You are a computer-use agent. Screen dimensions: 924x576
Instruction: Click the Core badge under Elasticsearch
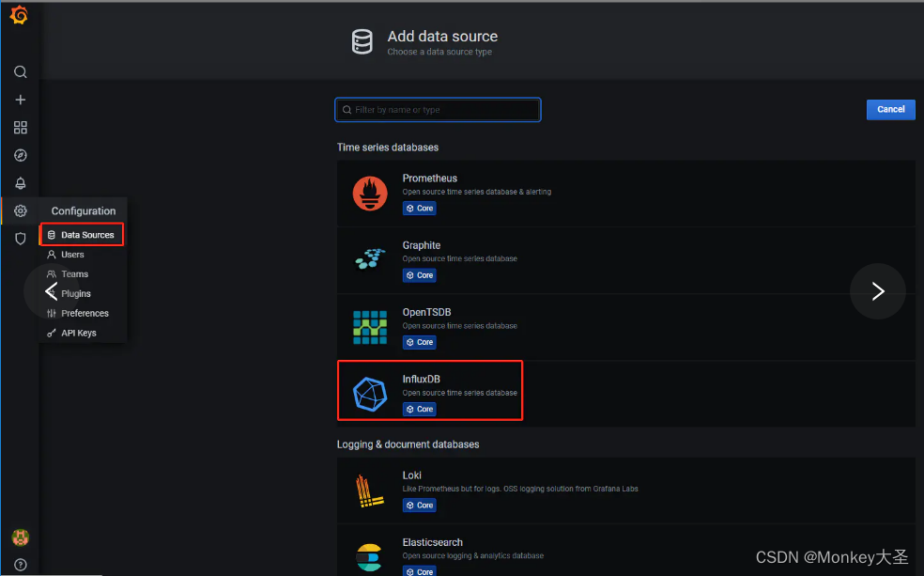point(420,571)
